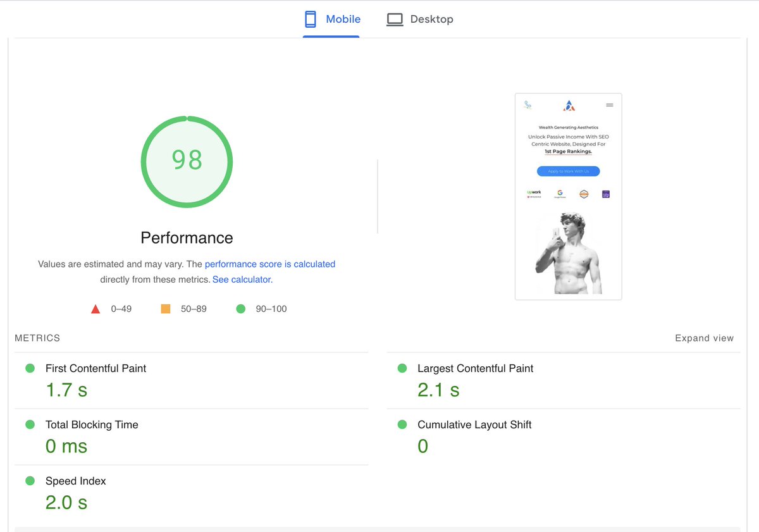Click the phone icon in page preview
The image size is (759, 532).
pyautogui.click(x=528, y=105)
